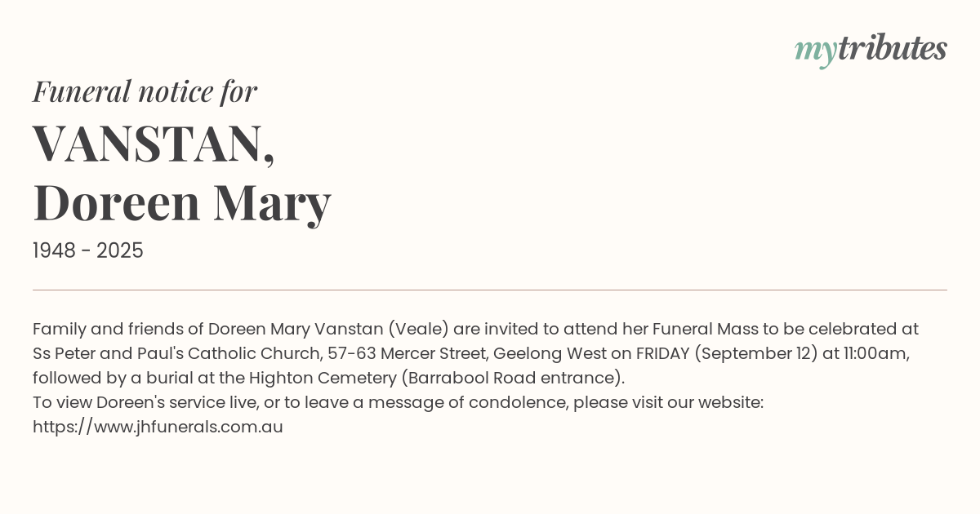Click the horizontal divider line
The height and width of the screenshot is (514, 980).
click(x=490, y=290)
